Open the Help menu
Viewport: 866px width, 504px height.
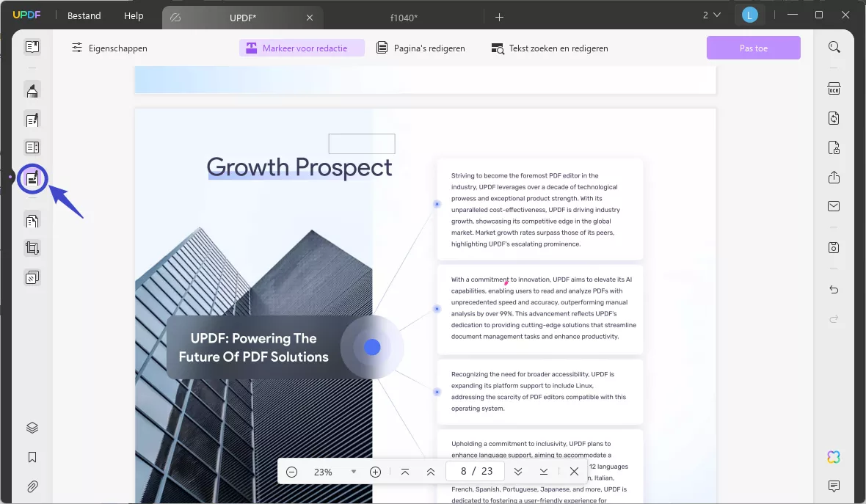[x=134, y=15]
